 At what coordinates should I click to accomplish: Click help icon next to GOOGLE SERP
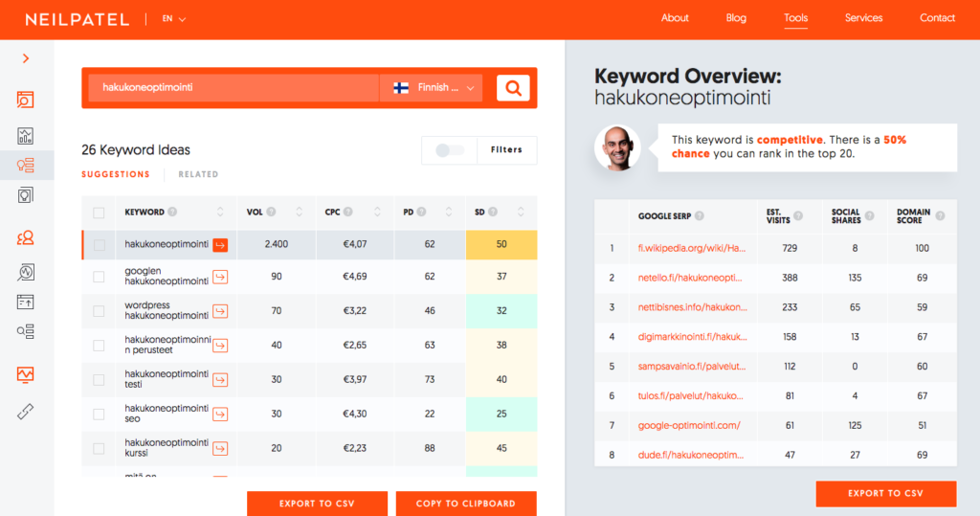point(700,215)
